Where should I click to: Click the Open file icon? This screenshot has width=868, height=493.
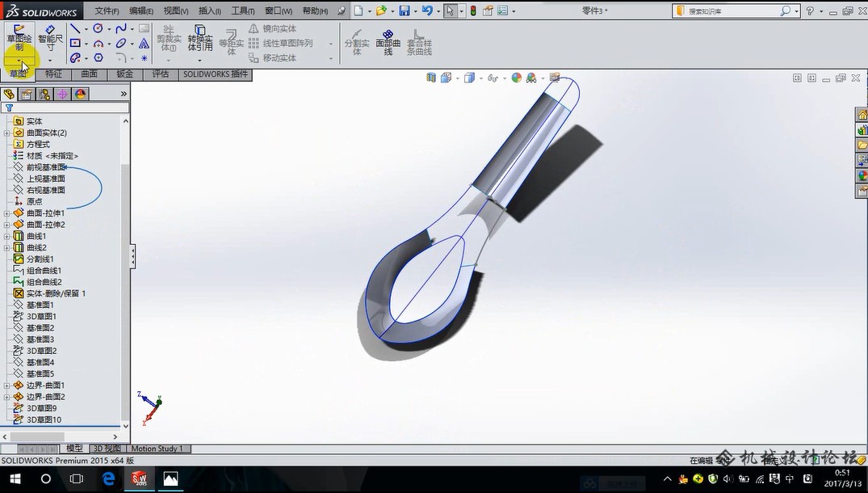tap(381, 11)
